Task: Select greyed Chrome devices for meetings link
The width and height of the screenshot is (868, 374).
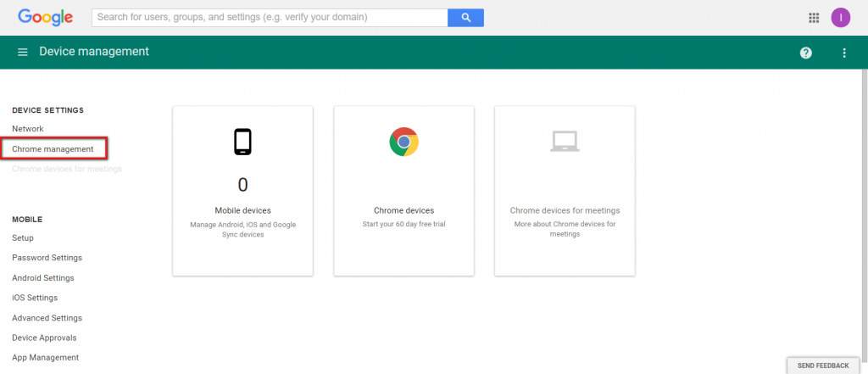Action: pyautogui.click(x=67, y=169)
